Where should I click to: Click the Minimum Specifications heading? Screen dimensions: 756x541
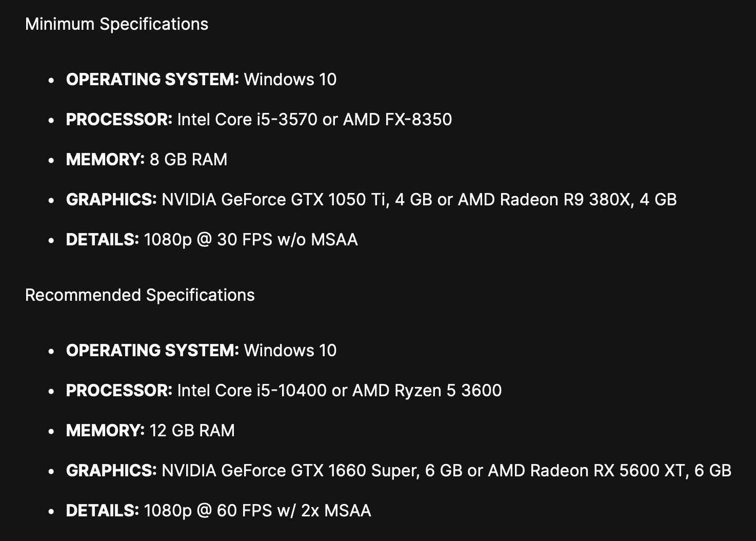point(116,24)
